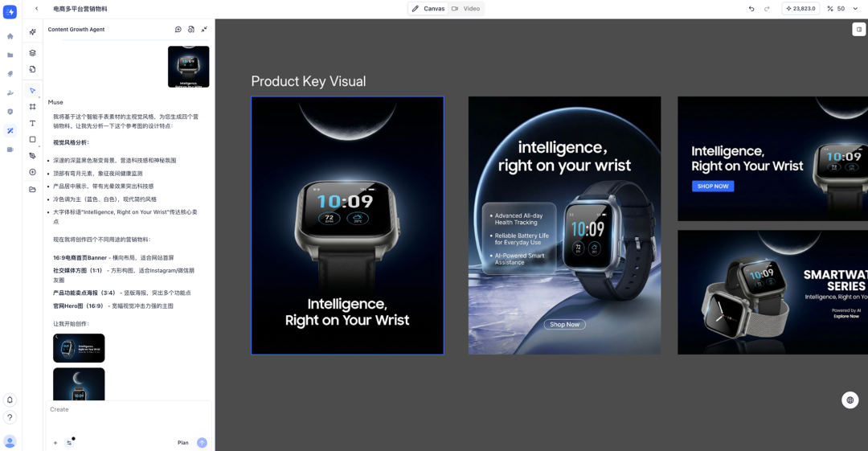Click the bullet '产品居中展示' in chat
Image resolution: width=868 pixels, height=451 pixels.
[104, 187]
